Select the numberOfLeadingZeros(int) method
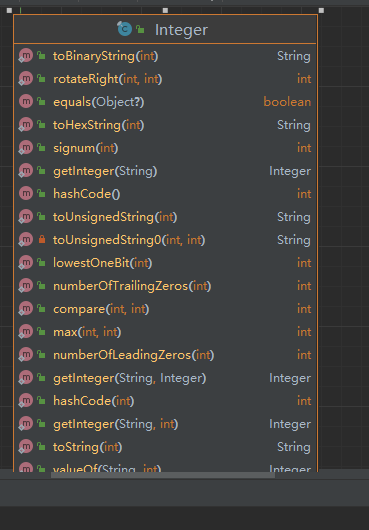 [133, 355]
